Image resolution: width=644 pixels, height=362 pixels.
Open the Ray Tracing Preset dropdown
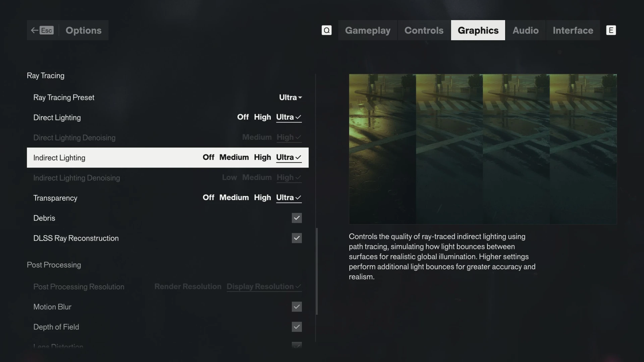[290, 97]
